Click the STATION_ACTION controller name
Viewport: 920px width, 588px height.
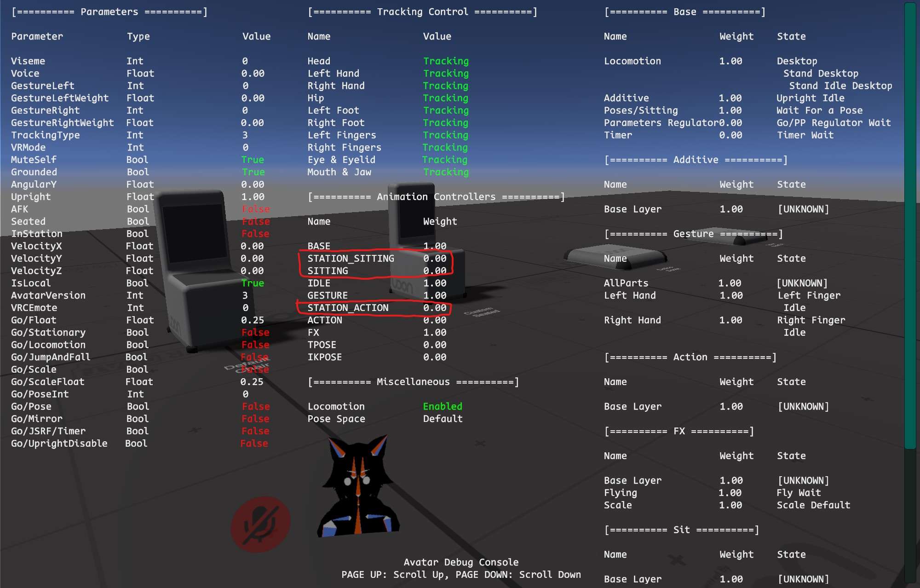click(348, 308)
